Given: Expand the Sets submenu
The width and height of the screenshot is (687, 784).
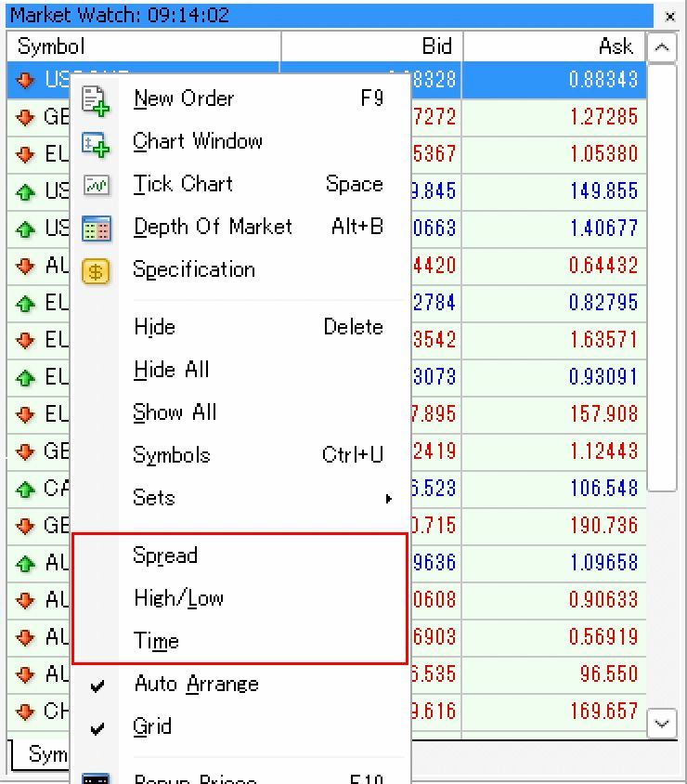Looking at the screenshot, I should click(x=154, y=499).
